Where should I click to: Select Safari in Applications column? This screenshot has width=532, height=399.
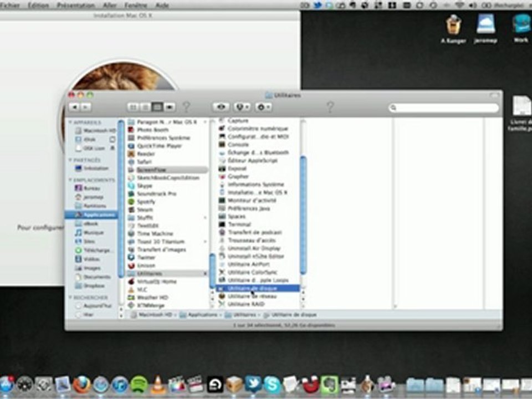click(x=144, y=162)
